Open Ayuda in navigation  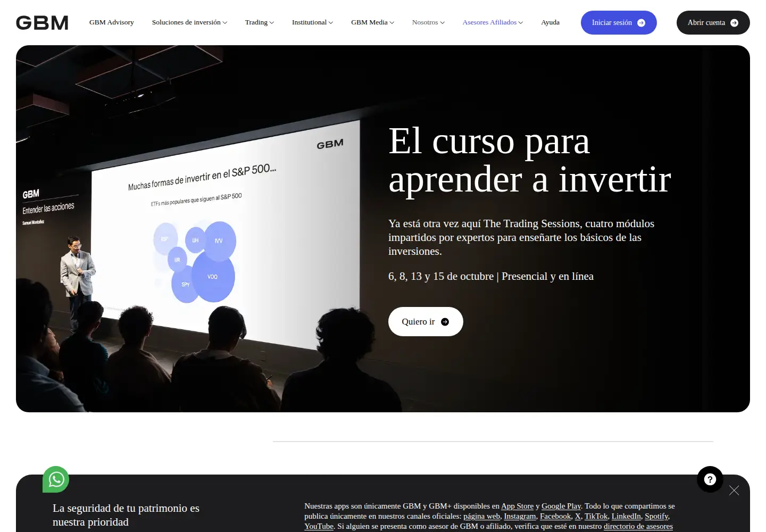tap(550, 22)
